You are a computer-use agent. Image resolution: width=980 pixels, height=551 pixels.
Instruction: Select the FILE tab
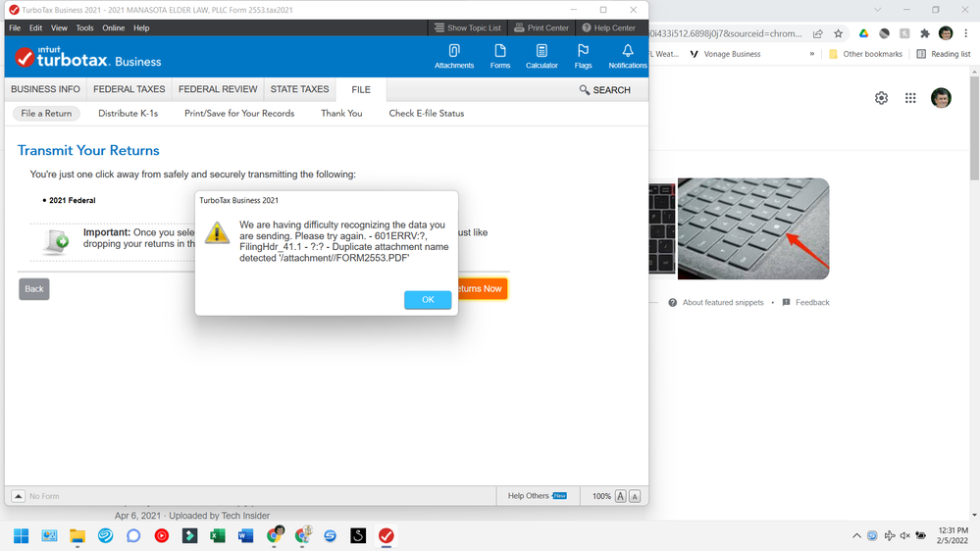(361, 90)
